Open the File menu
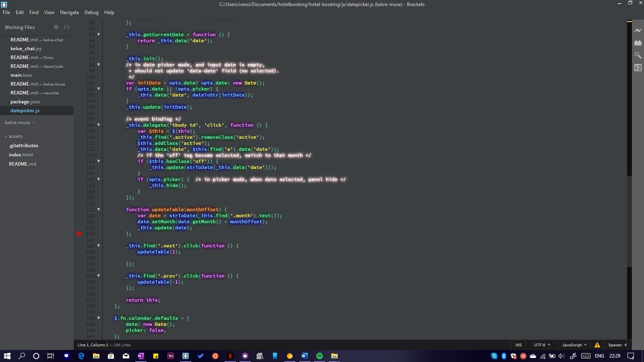Image resolution: width=644 pixels, height=362 pixels. (x=6, y=12)
